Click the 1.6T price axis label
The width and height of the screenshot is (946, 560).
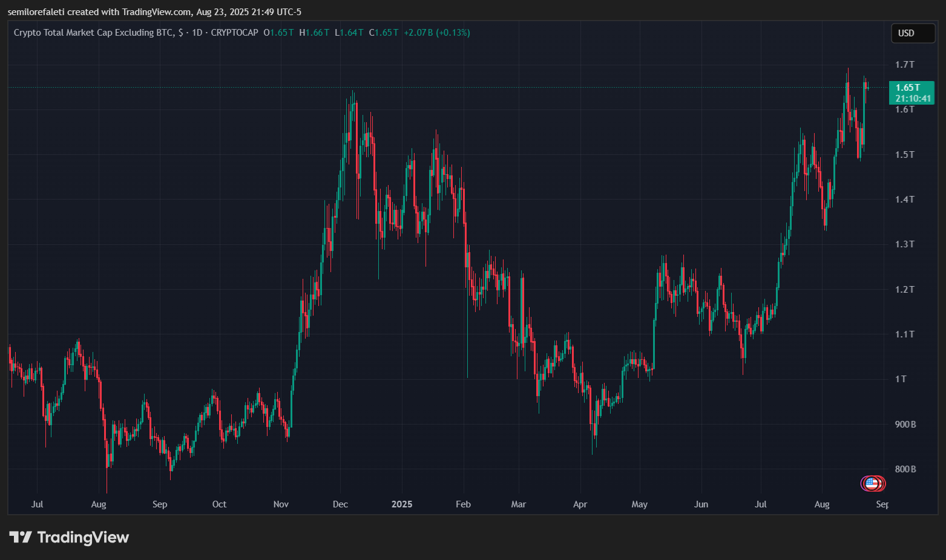pyautogui.click(x=905, y=109)
